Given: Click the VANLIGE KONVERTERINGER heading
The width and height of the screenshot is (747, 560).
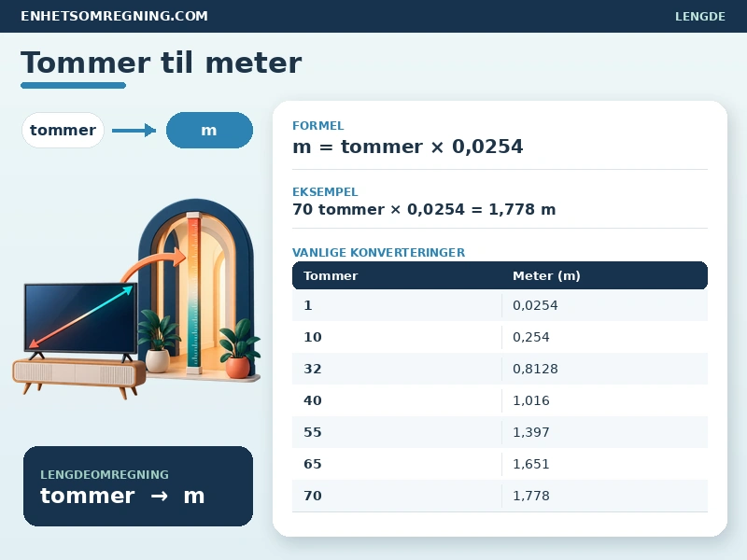Looking at the screenshot, I should click(379, 252).
